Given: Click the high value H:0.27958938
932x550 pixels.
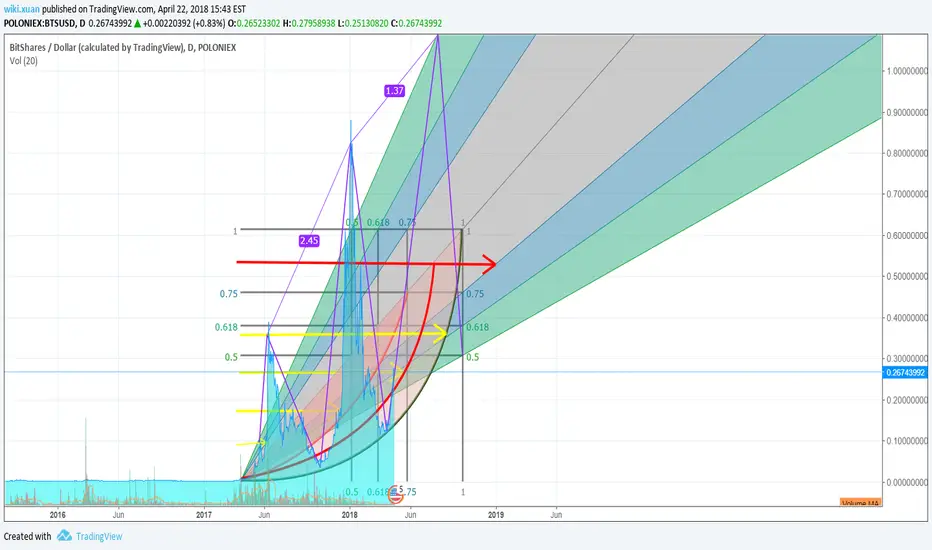Looking at the screenshot, I should 308,23.
